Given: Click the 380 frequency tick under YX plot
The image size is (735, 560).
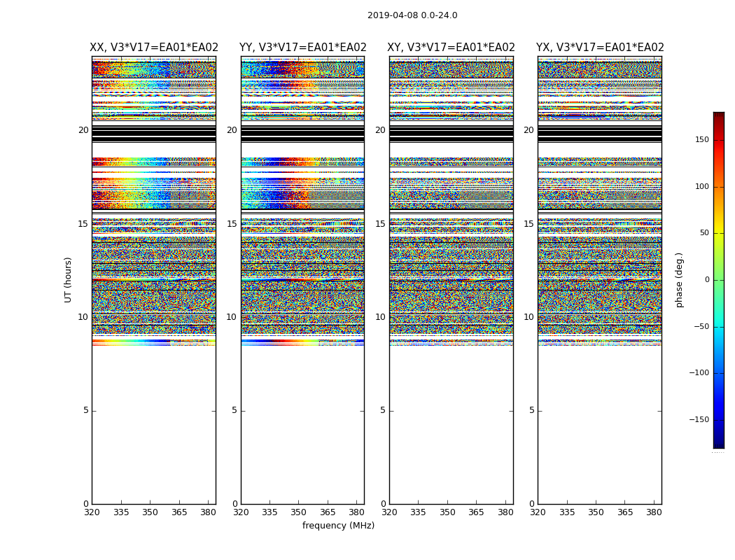Looking at the screenshot, I should point(654,512).
